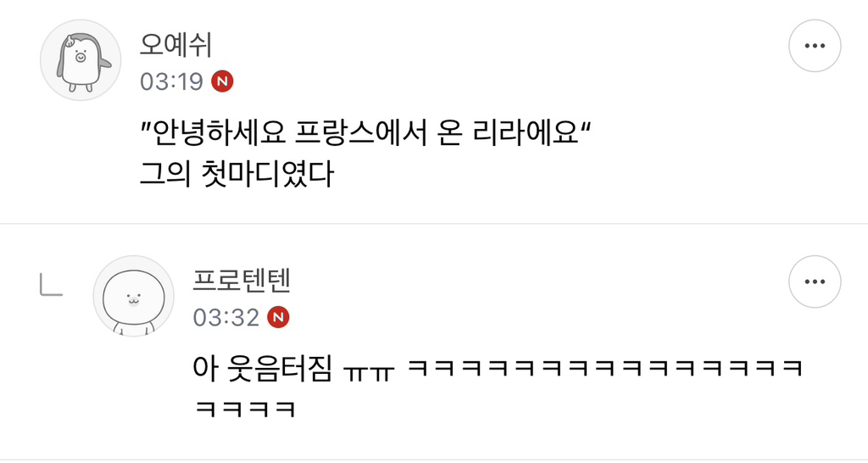This screenshot has height=463, width=868.
Task: Click the long ㅋㅋㅋ row on the reply's first line
Action: click(605, 368)
